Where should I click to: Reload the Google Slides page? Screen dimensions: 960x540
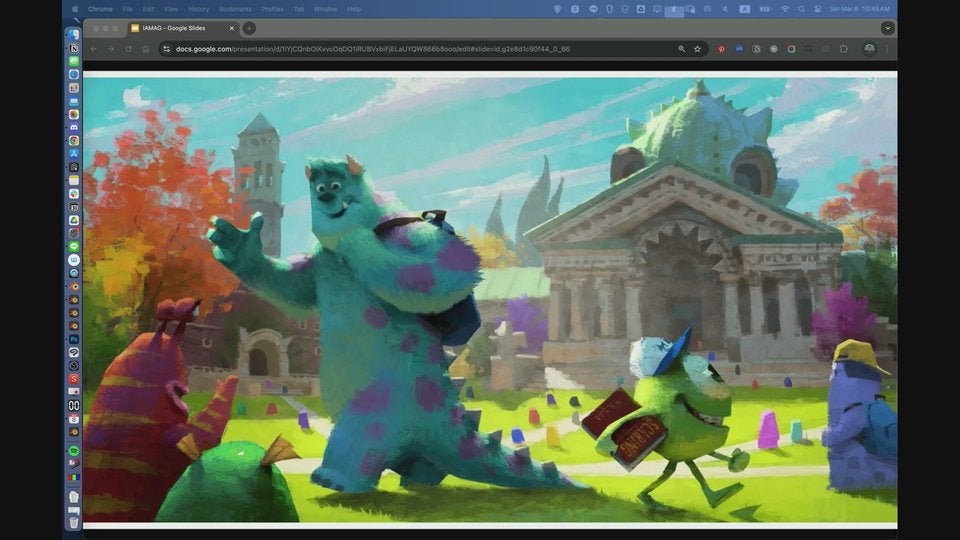pos(128,49)
